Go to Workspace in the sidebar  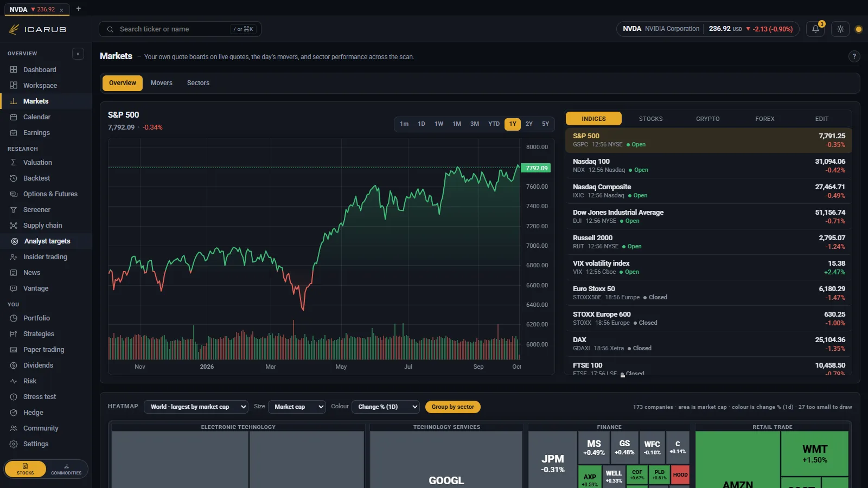point(46,86)
